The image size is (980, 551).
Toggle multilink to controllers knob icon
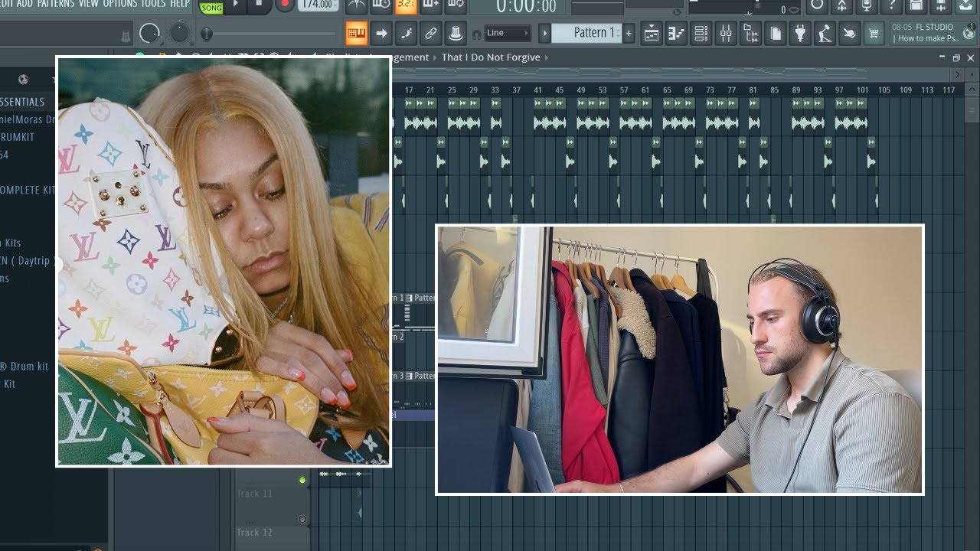click(x=456, y=33)
